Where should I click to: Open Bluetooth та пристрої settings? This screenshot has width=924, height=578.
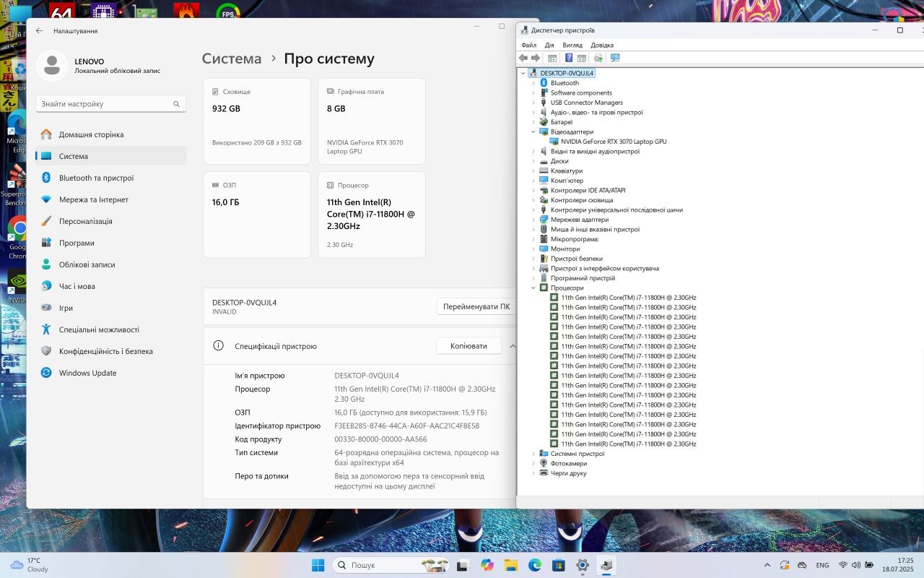tap(111, 178)
